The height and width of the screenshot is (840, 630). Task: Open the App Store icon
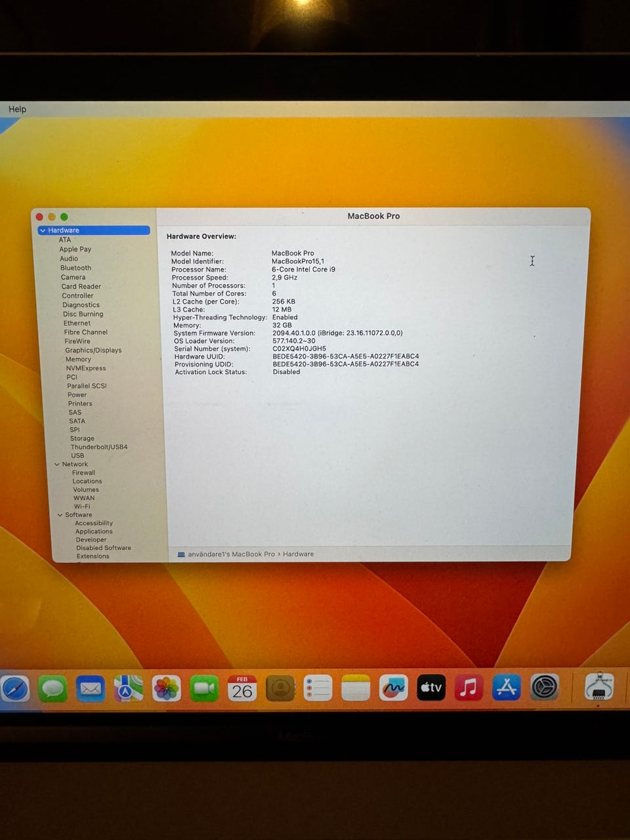(x=507, y=687)
